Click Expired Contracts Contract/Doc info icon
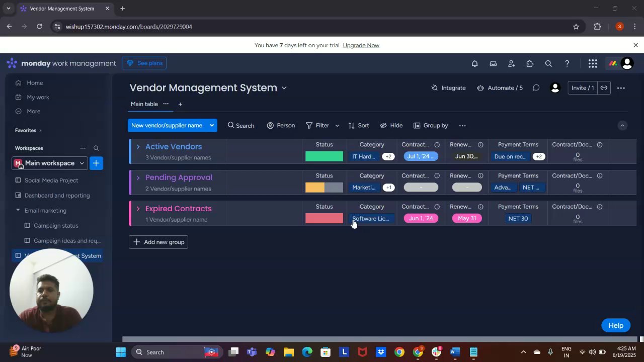 coord(600,207)
